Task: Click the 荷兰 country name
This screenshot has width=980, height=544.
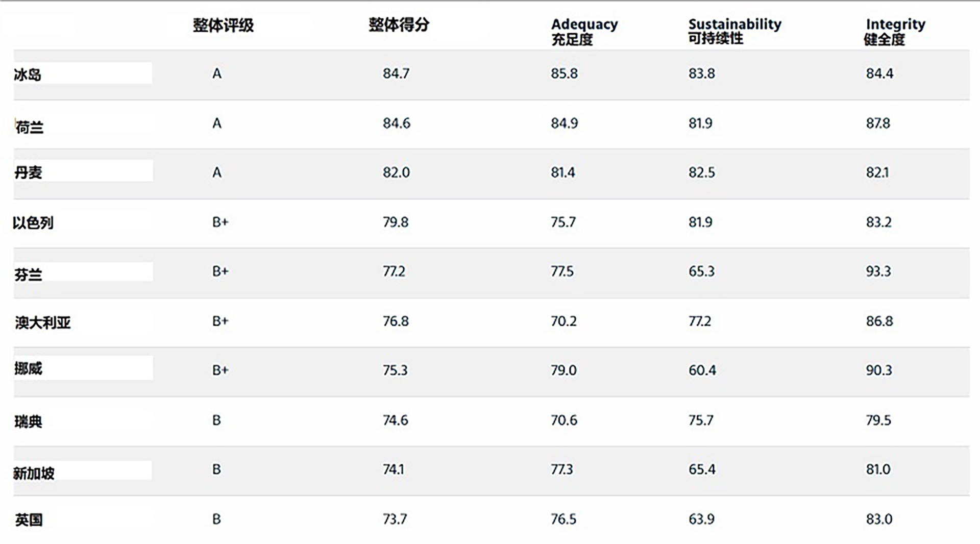Action: pyautogui.click(x=30, y=127)
